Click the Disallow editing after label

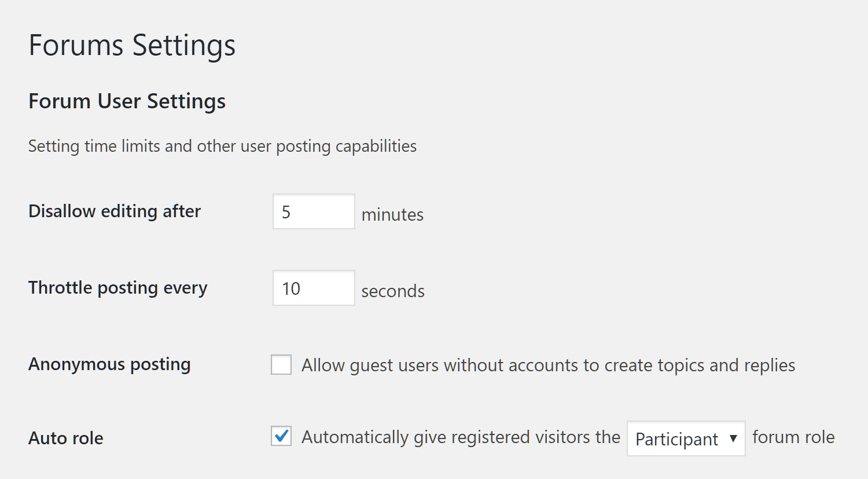tap(114, 211)
